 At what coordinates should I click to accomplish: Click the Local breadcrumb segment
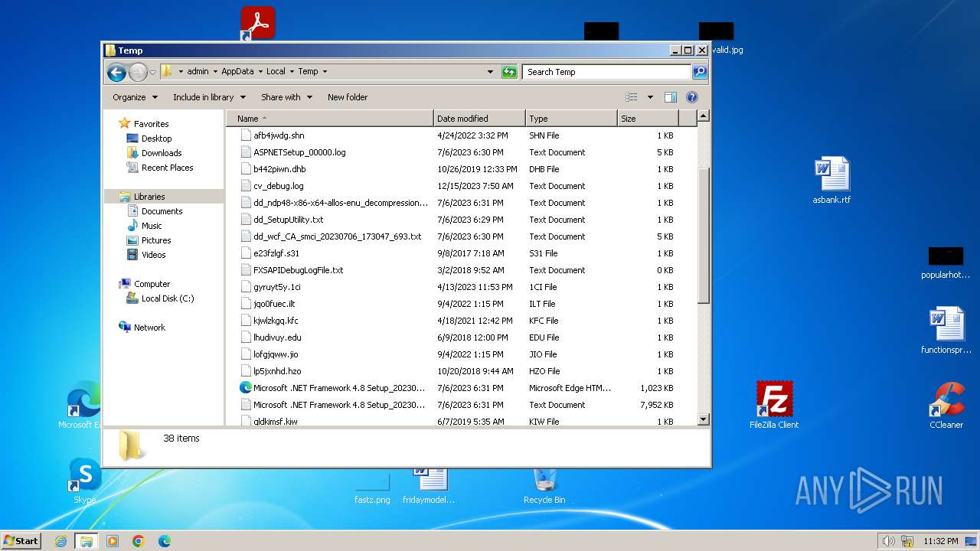276,72
